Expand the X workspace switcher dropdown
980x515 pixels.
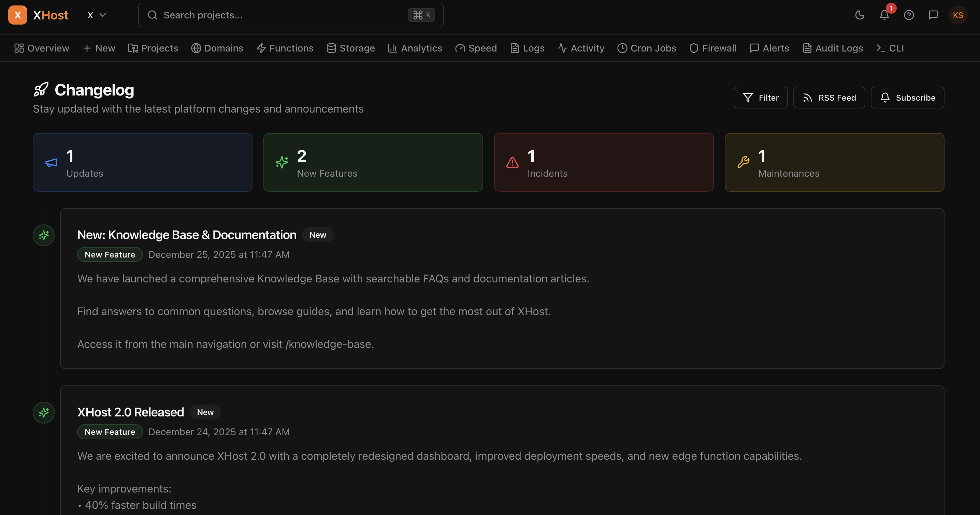pos(97,15)
